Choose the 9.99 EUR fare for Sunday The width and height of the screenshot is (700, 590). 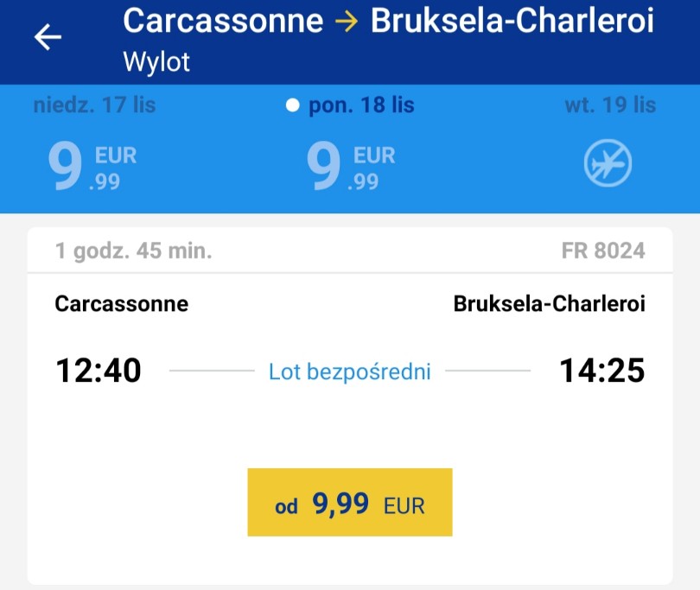point(92,166)
